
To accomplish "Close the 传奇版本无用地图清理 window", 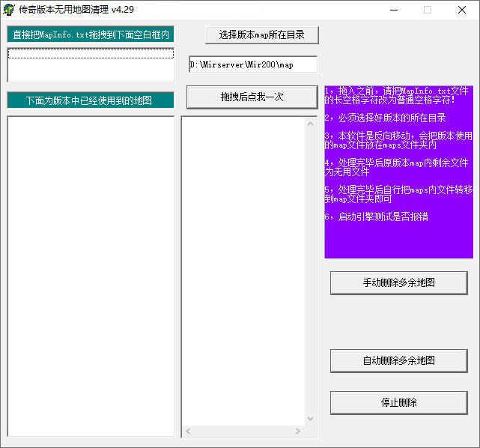I will [x=462, y=10].
